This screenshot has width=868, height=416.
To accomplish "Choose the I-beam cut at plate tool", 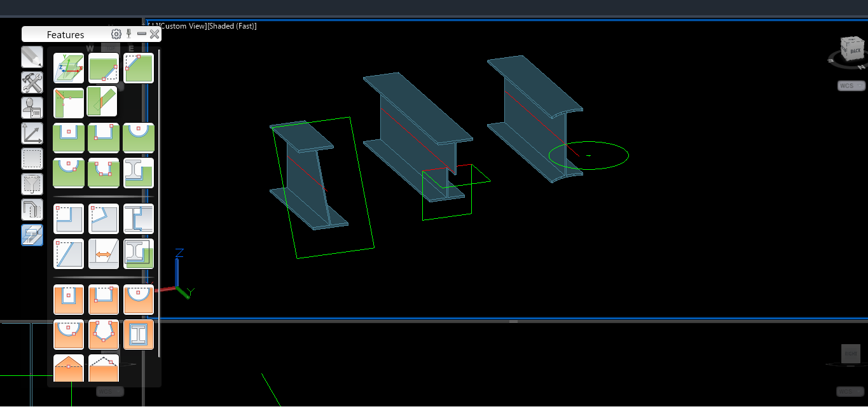I will [x=139, y=254].
